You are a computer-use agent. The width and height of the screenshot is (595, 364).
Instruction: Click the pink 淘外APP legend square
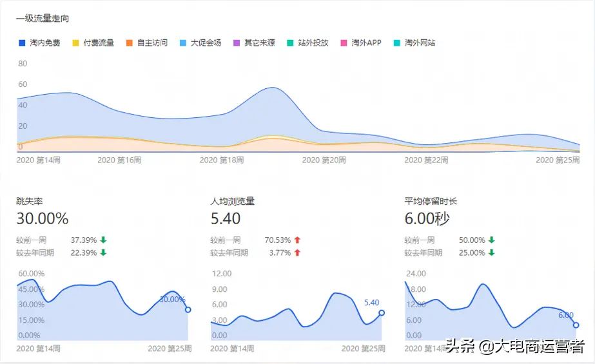point(345,43)
